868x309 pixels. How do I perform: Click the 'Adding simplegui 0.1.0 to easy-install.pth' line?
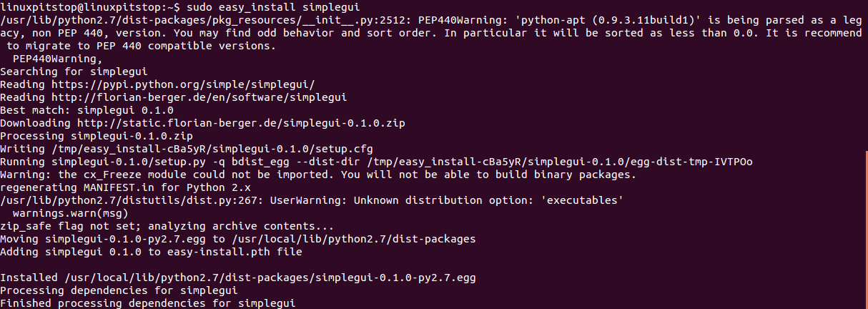[x=151, y=251]
